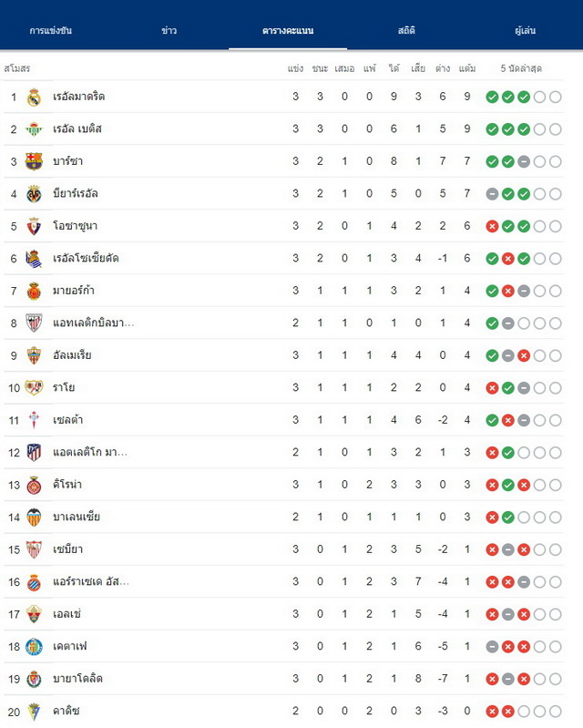Click Barcelona's grey draw result icon
The height and width of the screenshot is (728, 583).
click(x=524, y=161)
